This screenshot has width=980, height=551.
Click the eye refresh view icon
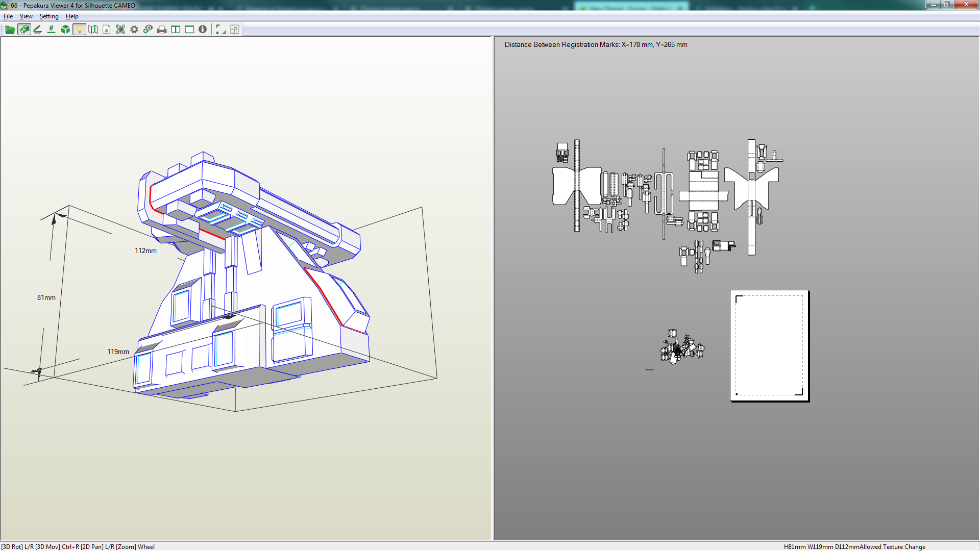[x=148, y=30]
